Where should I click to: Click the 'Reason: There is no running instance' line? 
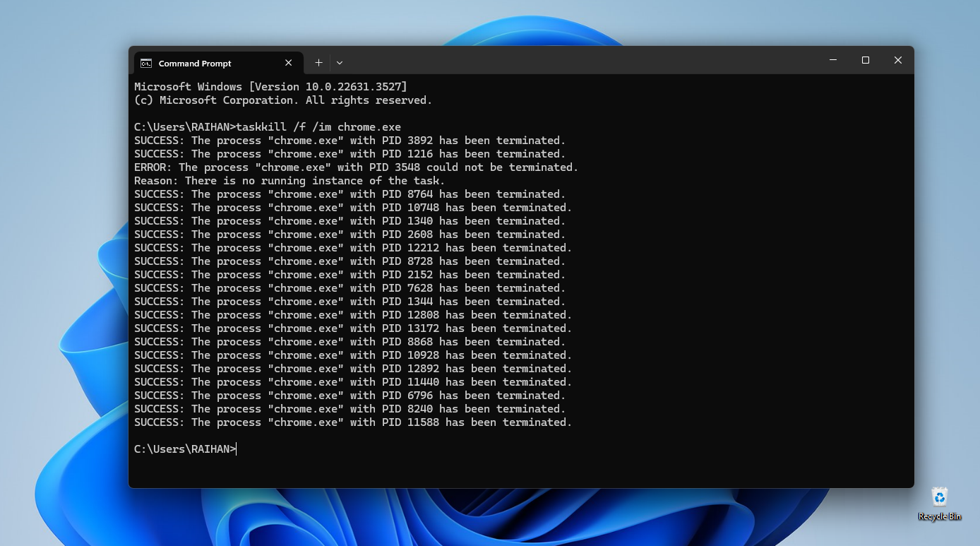(x=289, y=181)
